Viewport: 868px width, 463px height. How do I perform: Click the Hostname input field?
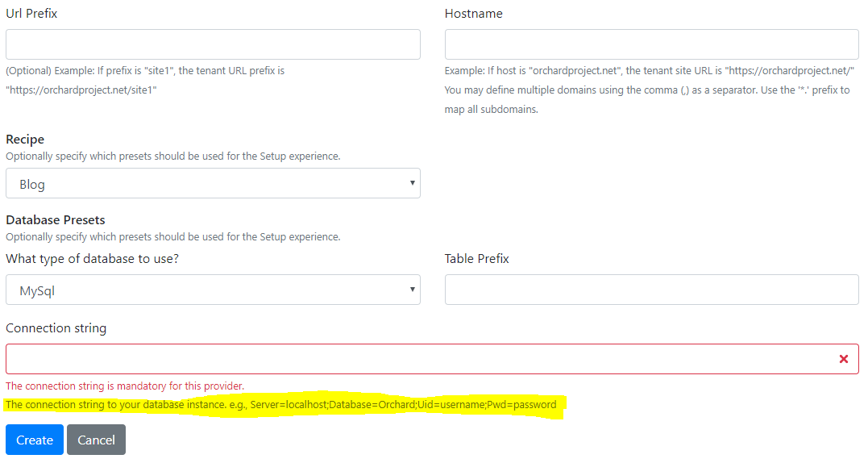click(651, 44)
